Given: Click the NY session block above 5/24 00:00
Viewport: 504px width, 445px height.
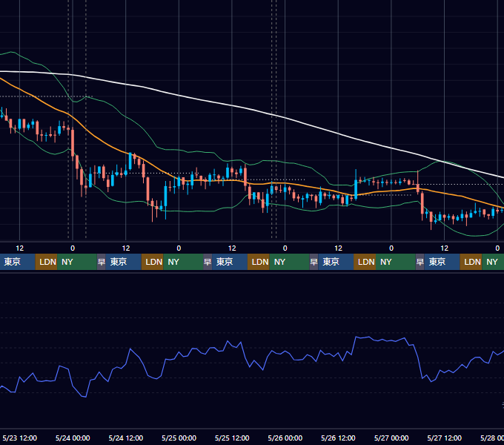Looking at the screenshot, I should coord(77,262).
